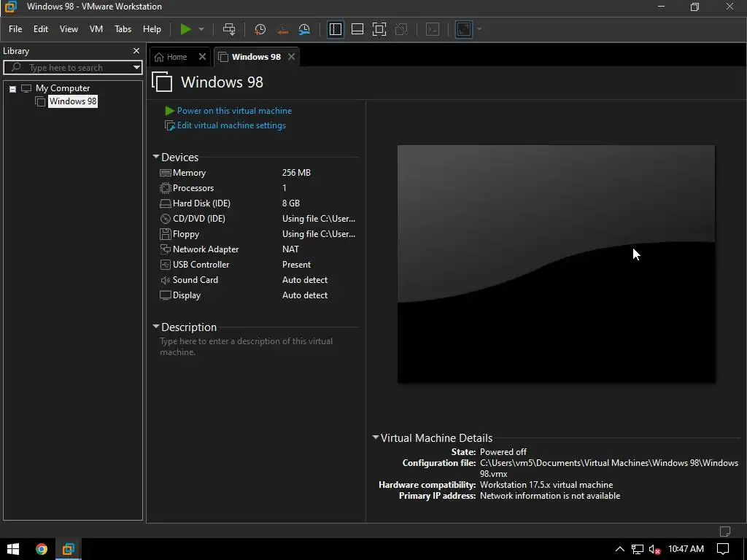
Task: Open the Windows Start menu
Action: pyautogui.click(x=13, y=549)
